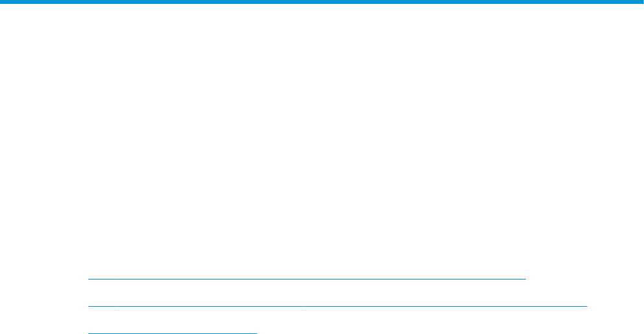Screen dimensions: 644x334
Task: Click start of the bottom underlined link
Action: [90, 333]
